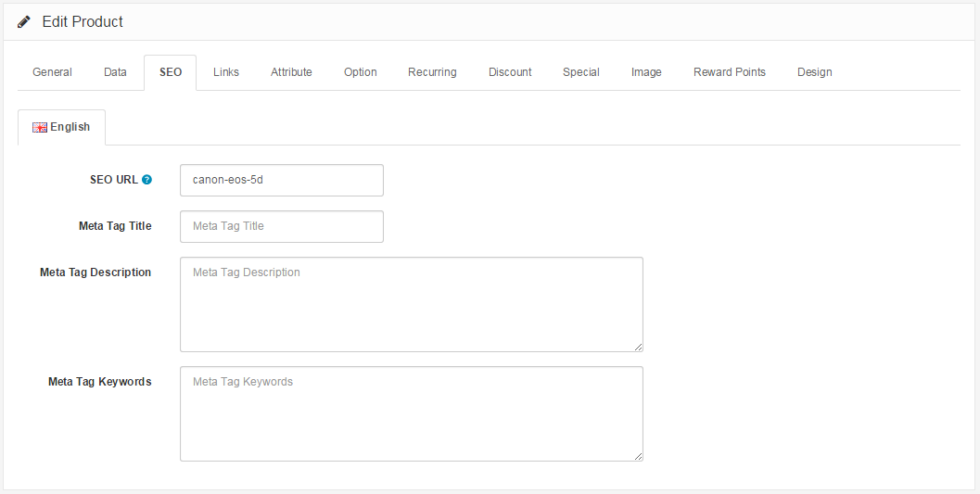Select the Discount tab
Screen dimensions: 980x494
pos(510,72)
